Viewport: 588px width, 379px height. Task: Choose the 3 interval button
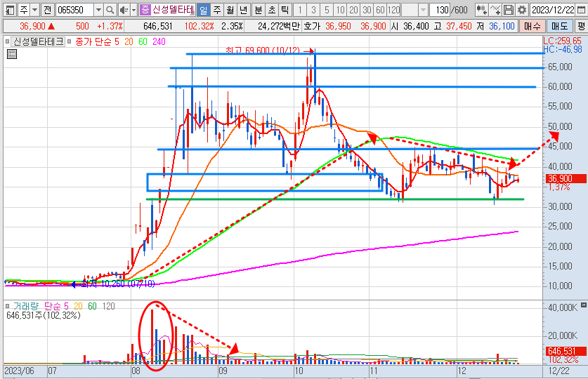313,10
